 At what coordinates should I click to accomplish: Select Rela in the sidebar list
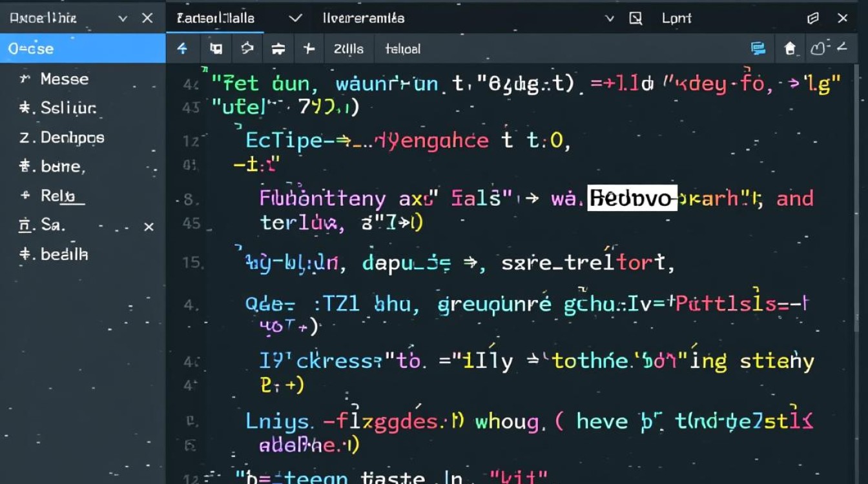(58, 196)
